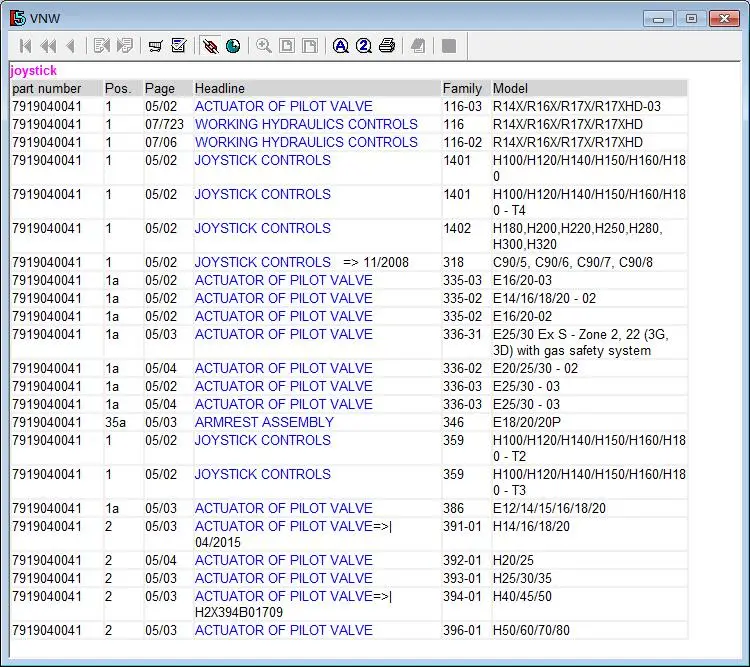Open WORKING HYDRAULICS CONTROLS link on page 07/723
Image resolution: width=750 pixels, height=667 pixels.
click(306, 124)
